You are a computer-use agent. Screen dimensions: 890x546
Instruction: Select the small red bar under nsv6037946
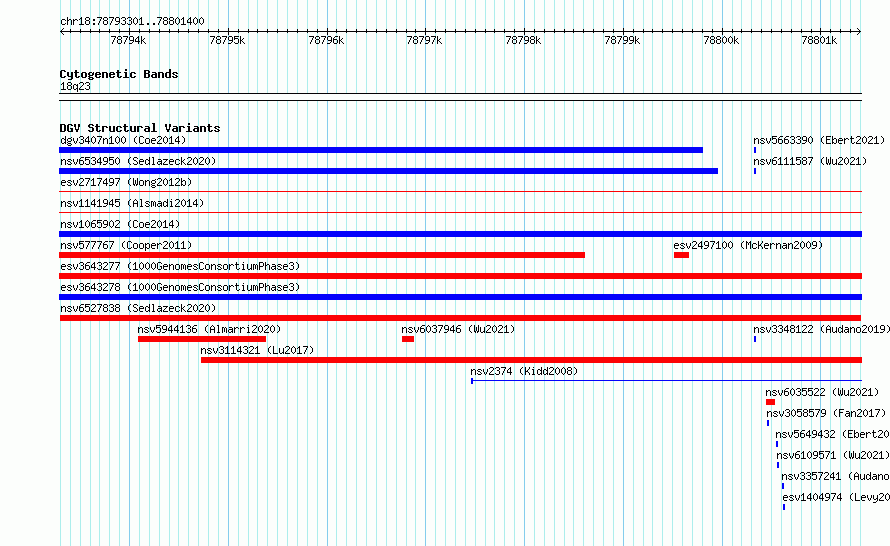coord(408,339)
